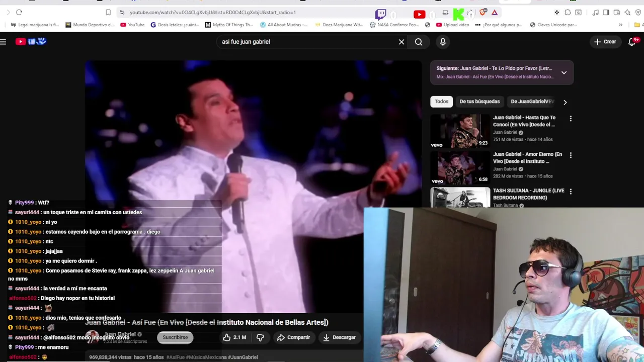This screenshot has height=362, width=644.
Task: Open 'TASH SULTANA - JUNGLE' video title
Action: (528, 194)
